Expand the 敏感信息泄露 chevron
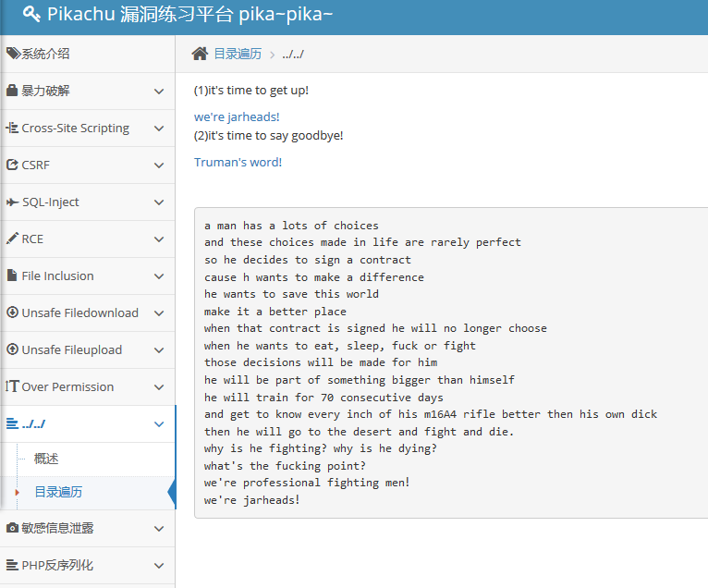The image size is (708, 588). (159, 529)
